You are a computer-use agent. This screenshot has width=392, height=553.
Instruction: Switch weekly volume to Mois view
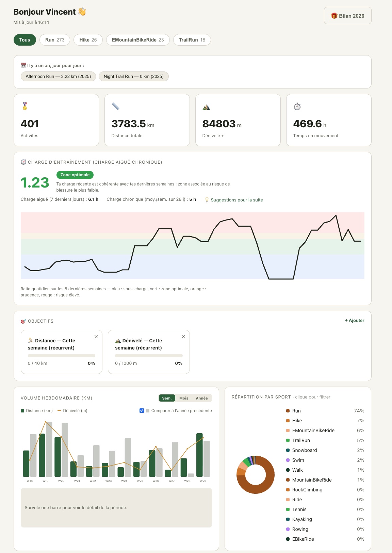(184, 398)
